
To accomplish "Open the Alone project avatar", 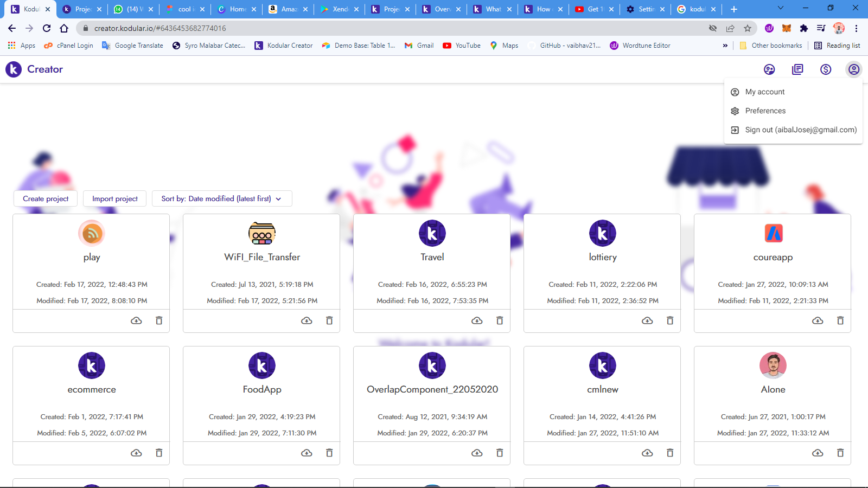I will click(x=773, y=365).
